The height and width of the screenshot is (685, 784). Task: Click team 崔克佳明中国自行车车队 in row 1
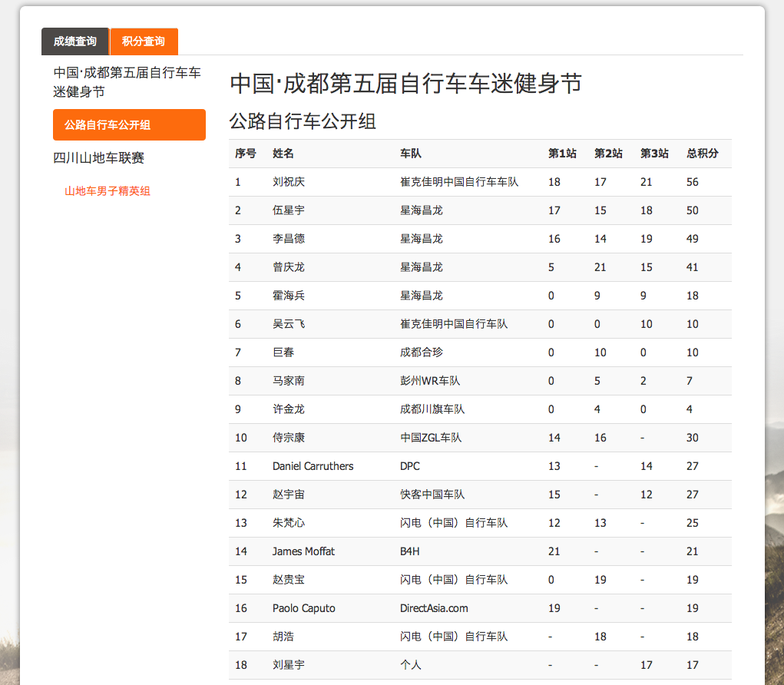(x=459, y=182)
